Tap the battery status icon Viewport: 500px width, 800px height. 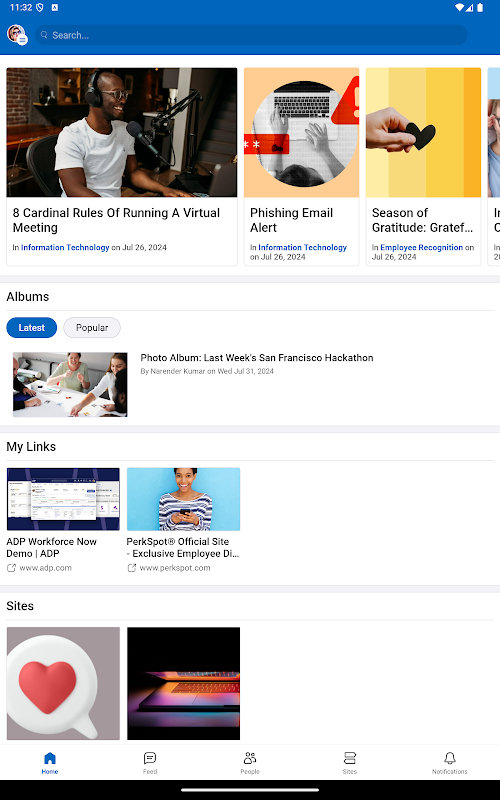[480, 8]
